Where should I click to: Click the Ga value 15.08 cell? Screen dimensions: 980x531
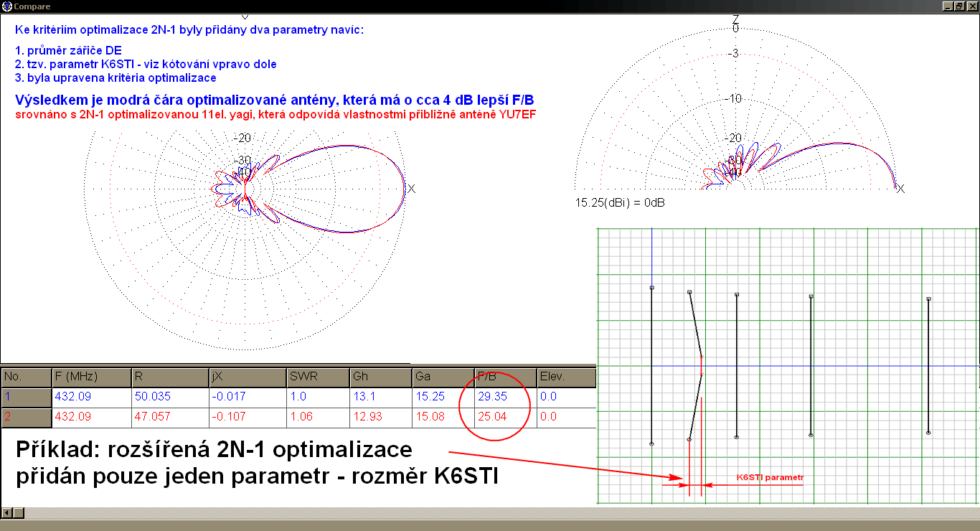(442, 417)
